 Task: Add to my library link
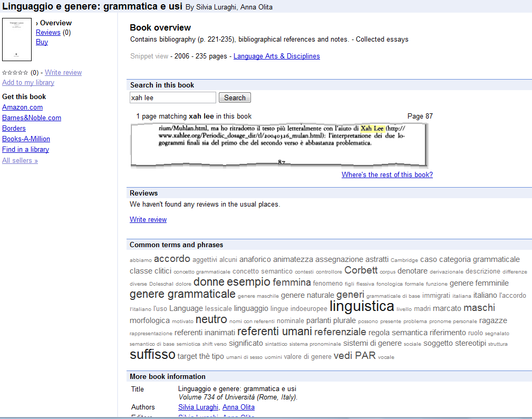coord(28,82)
